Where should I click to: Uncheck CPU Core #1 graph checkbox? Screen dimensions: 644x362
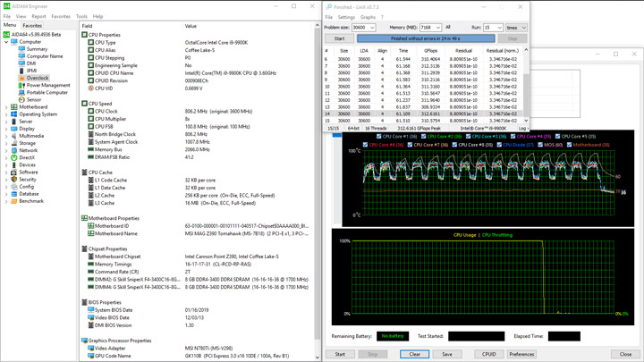(x=378, y=136)
